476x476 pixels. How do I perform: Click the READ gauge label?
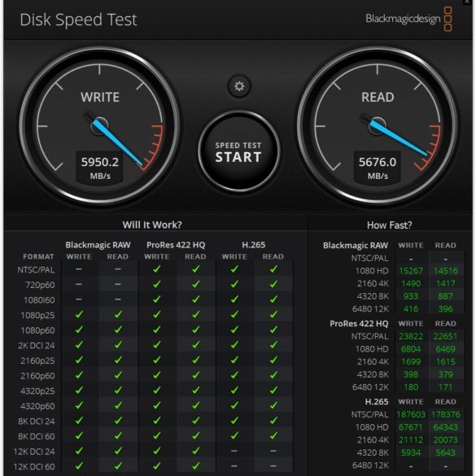coord(378,97)
